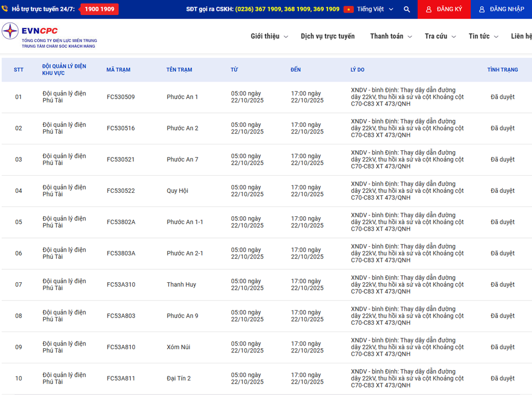Click the user icon beside ĐĂNG KÝ

(x=429, y=9)
